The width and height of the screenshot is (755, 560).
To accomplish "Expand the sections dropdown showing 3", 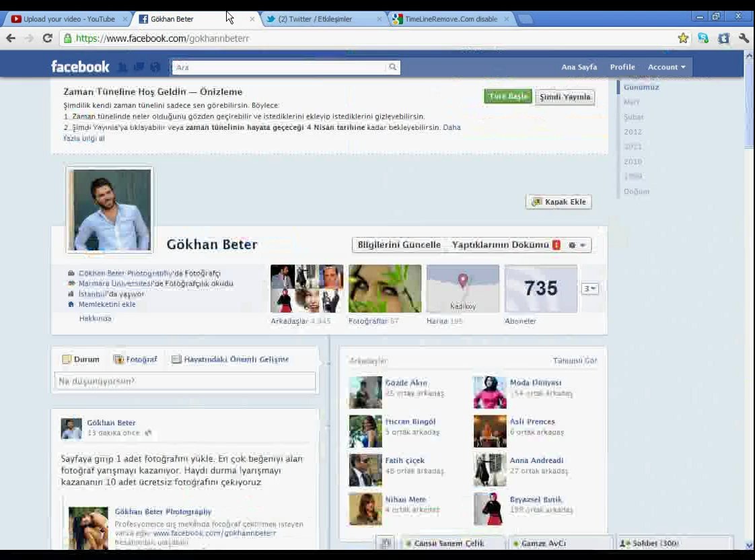I will 590,289.
